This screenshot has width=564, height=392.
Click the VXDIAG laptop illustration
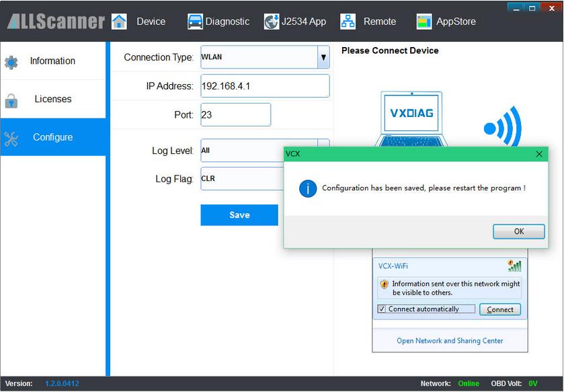click(411, 119)
